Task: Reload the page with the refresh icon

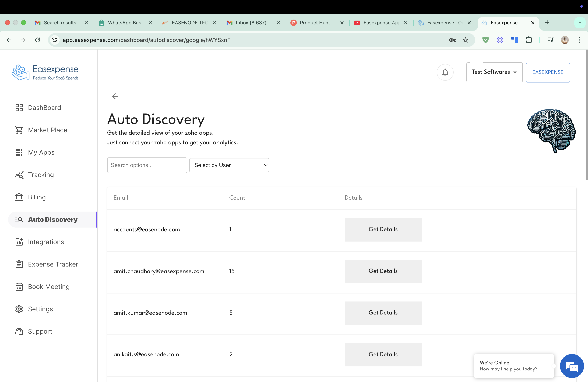Action: (x=38, y=40)
